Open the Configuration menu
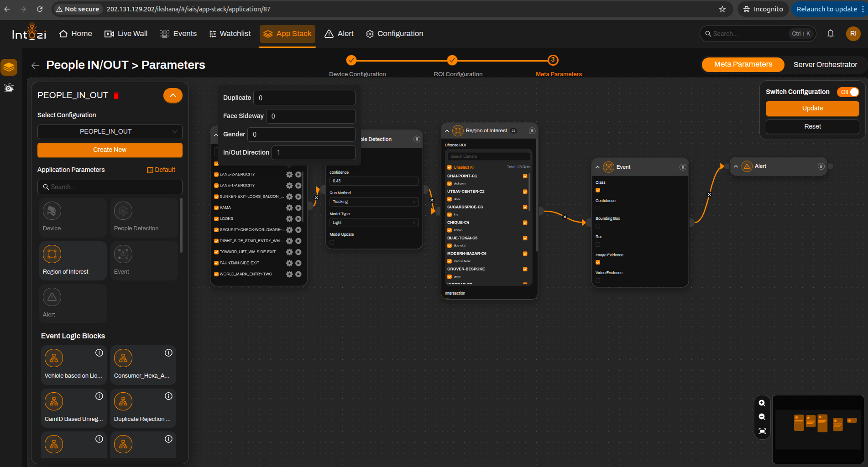This screenshot has width=868, height=467. [395, 34]
